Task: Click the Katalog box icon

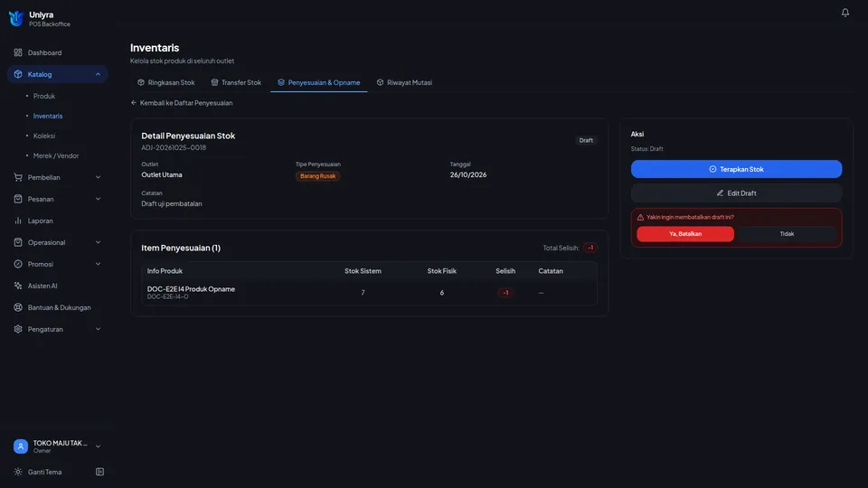Action: (18, 74)
